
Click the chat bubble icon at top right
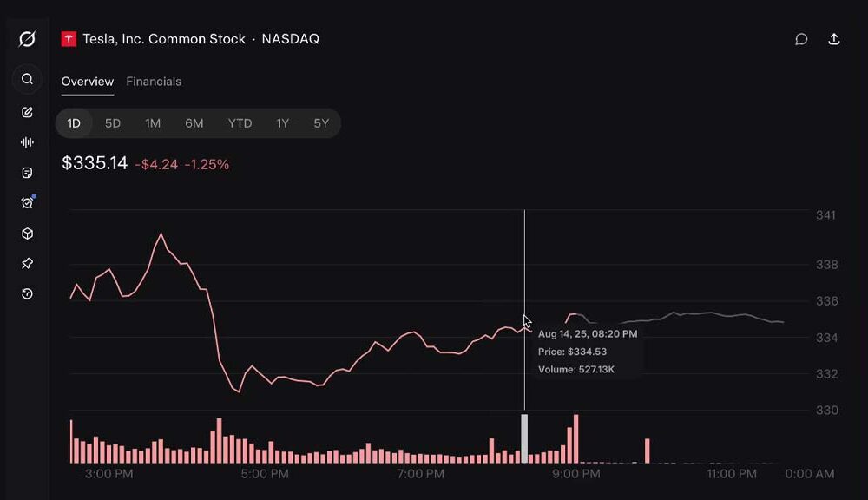(801, 39)
